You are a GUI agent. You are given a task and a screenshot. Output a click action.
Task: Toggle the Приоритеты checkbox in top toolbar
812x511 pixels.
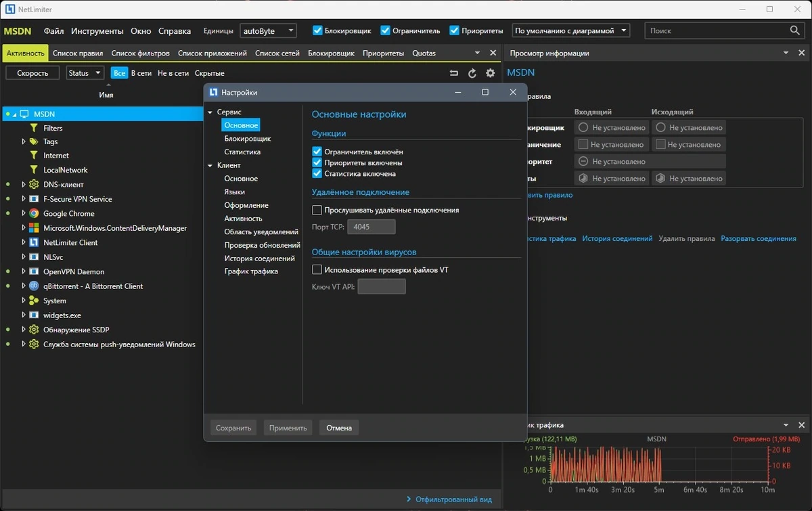click(x=455, y=30)
